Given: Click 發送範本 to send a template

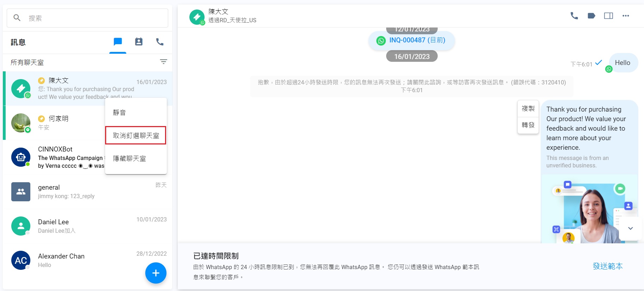Looking at the screenshot, I should click(608, 266).
